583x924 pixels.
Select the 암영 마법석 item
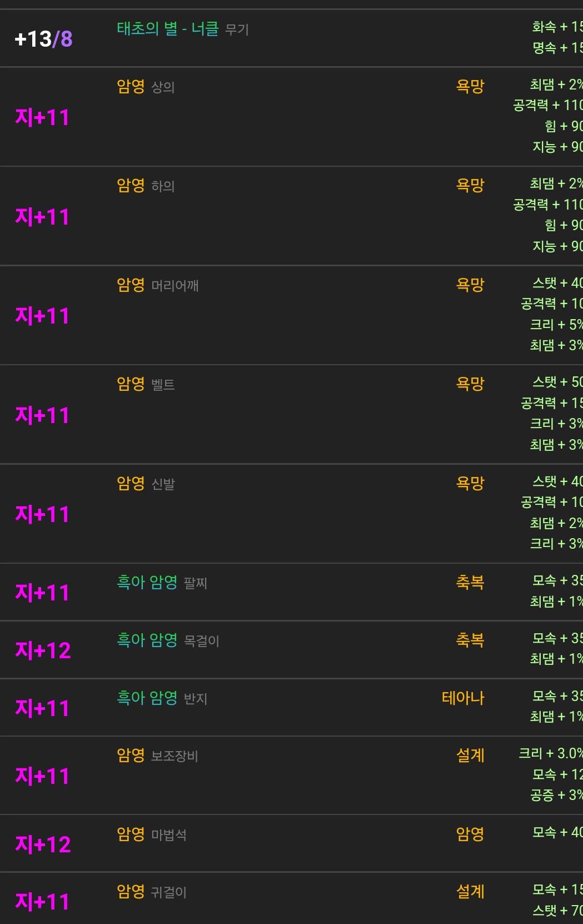(x=152, y=834)
